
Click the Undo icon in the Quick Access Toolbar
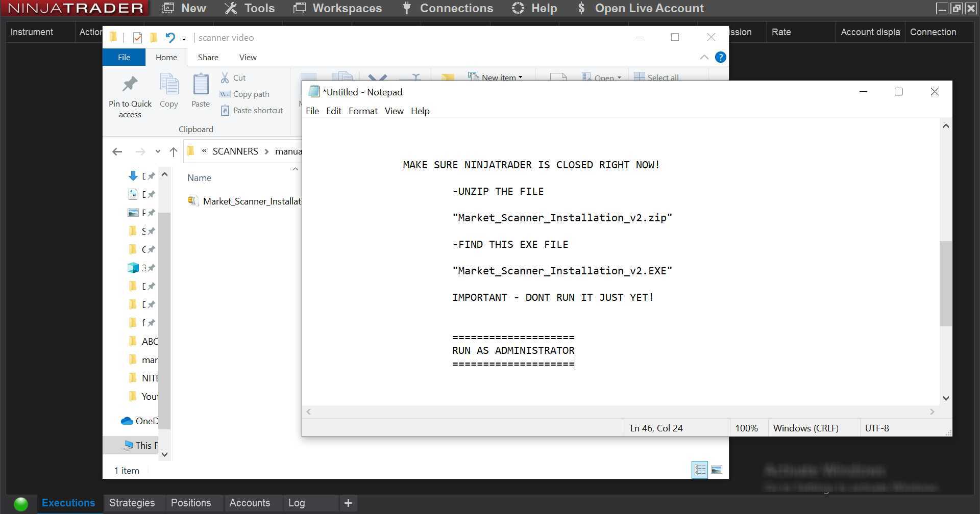click(x=170, y=37)
